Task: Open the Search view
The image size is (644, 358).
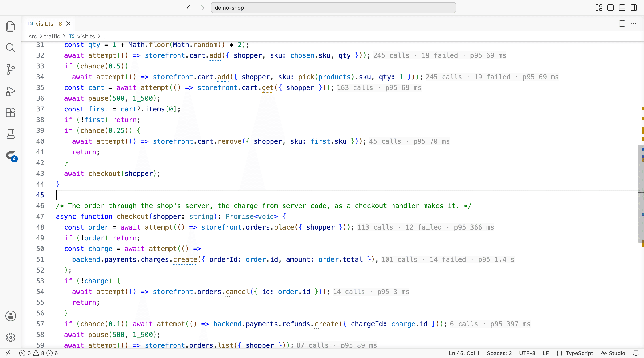Action: coord(11,48)
